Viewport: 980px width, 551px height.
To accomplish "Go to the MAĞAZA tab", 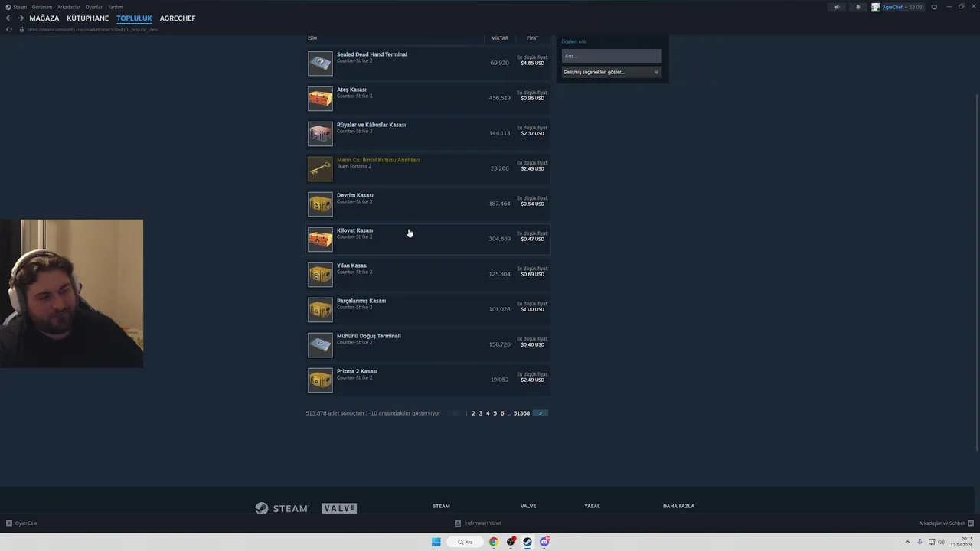I will [x=44, y=18].
